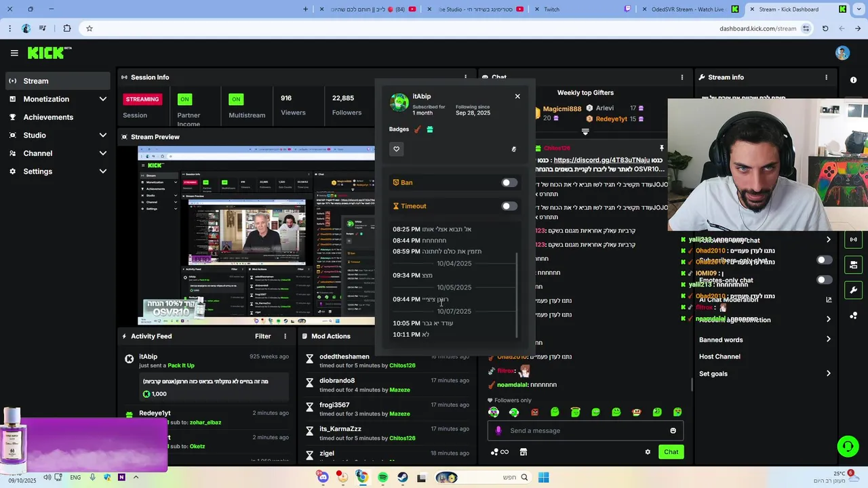
Task: Click the broadcast signal icon on right rail
Action: (x=853, y=239)
